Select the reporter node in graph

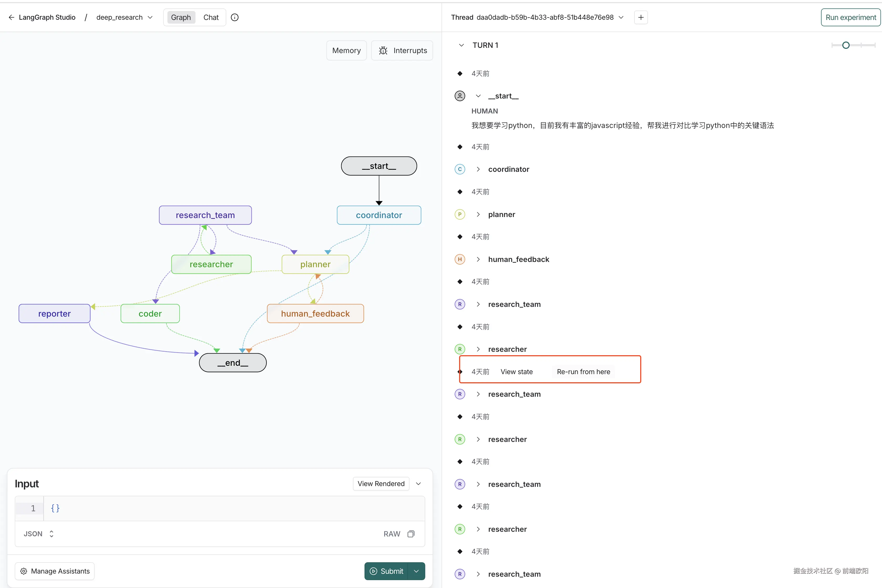(x=54, y=313)
